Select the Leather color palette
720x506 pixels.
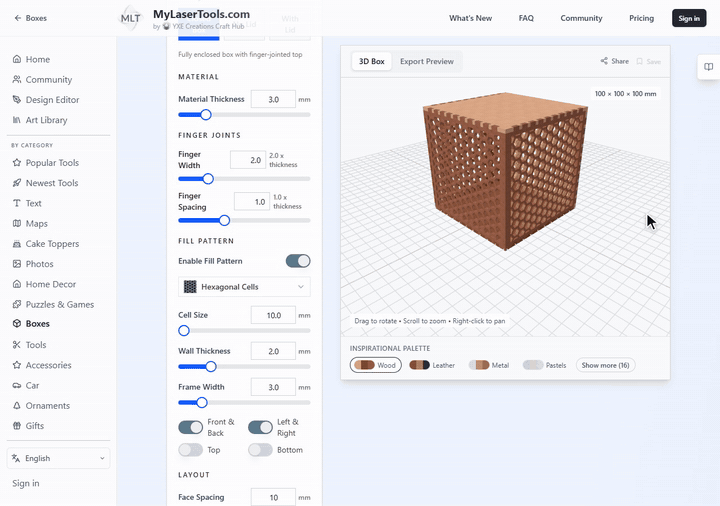point(432,365)
